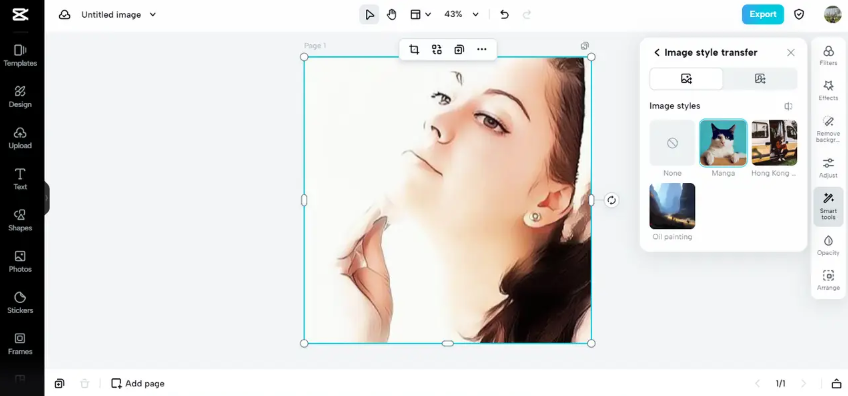Click the CapCut logo icon
The image size is (848, 396).
point(20,15)
